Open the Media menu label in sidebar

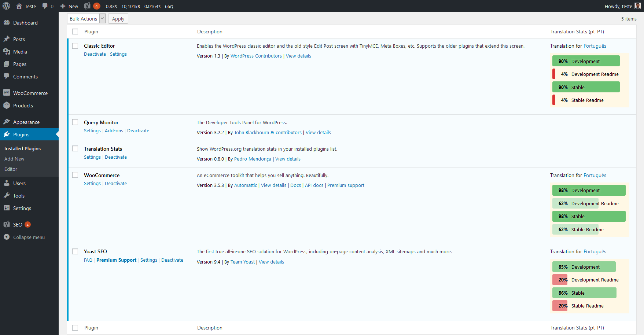[x=20, y=52]
